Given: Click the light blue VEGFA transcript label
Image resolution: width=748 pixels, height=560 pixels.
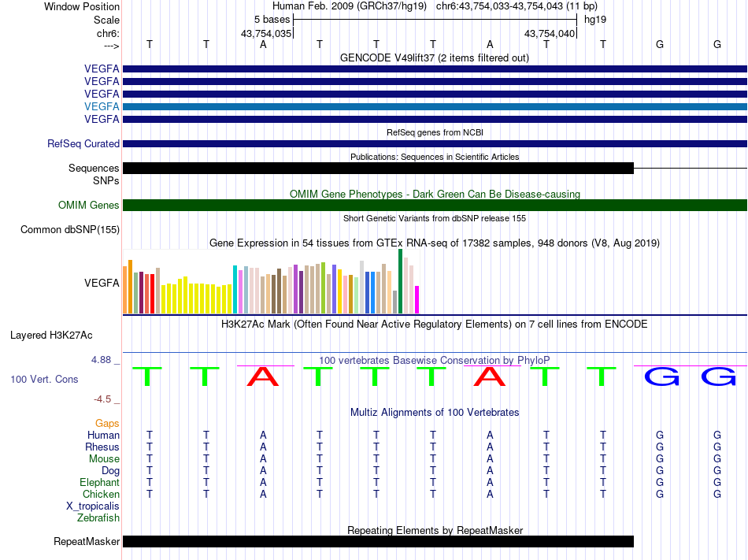Looking at the screenshot, I should (x=102, y=106).
